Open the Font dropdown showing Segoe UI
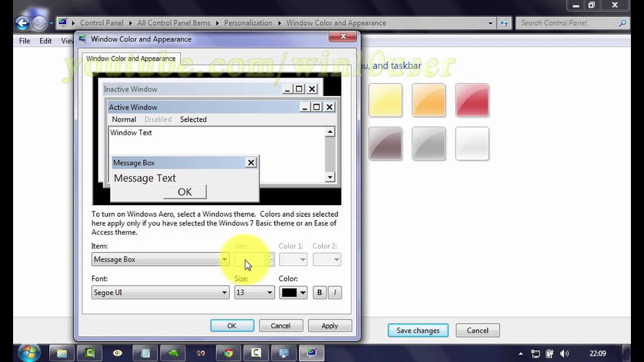644x362 pixels. pos(160,292)
